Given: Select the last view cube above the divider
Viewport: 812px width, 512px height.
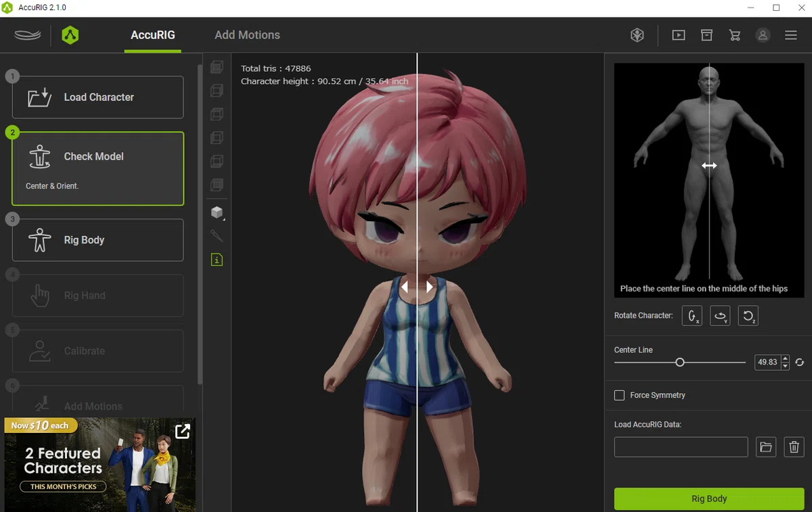Looking at the screenshot, I should tap(217, 185).
